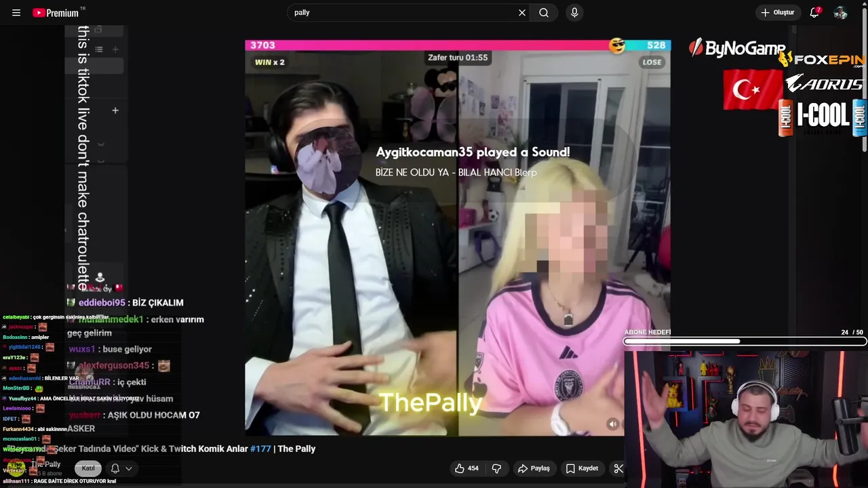The image size is (868, 488).
Task: Click the Turkish flag image
Action: coord(753,89)
